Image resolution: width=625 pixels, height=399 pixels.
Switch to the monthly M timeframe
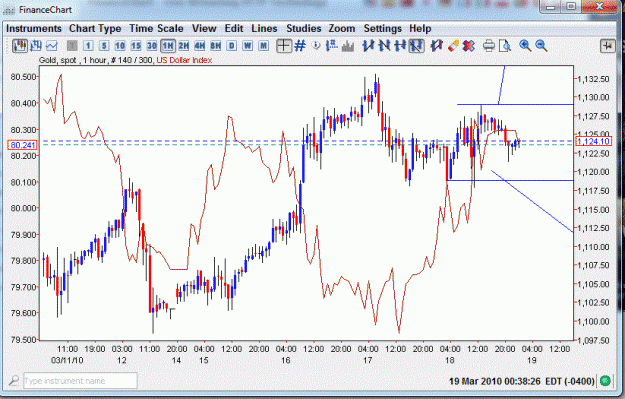tap(263, 46)
